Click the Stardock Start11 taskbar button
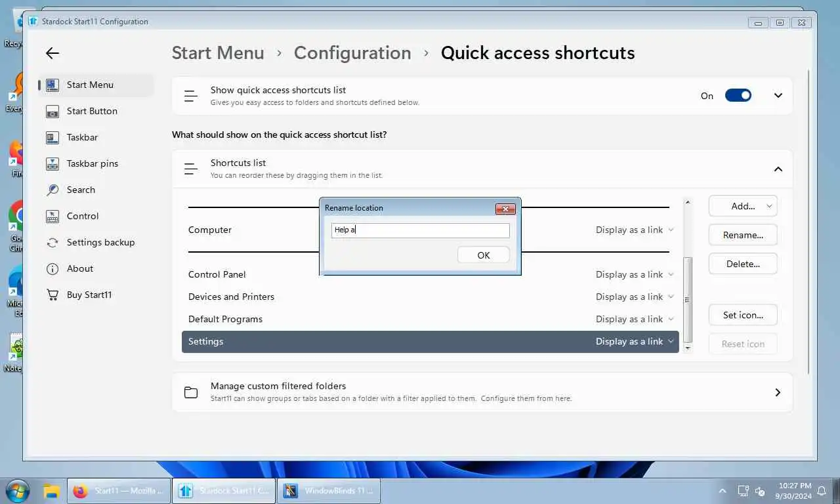 tap(224, 491)
